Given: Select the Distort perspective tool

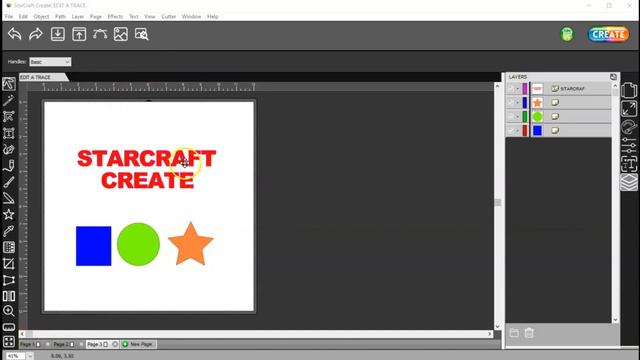Looking at the screenshot, I should (9, 280).
